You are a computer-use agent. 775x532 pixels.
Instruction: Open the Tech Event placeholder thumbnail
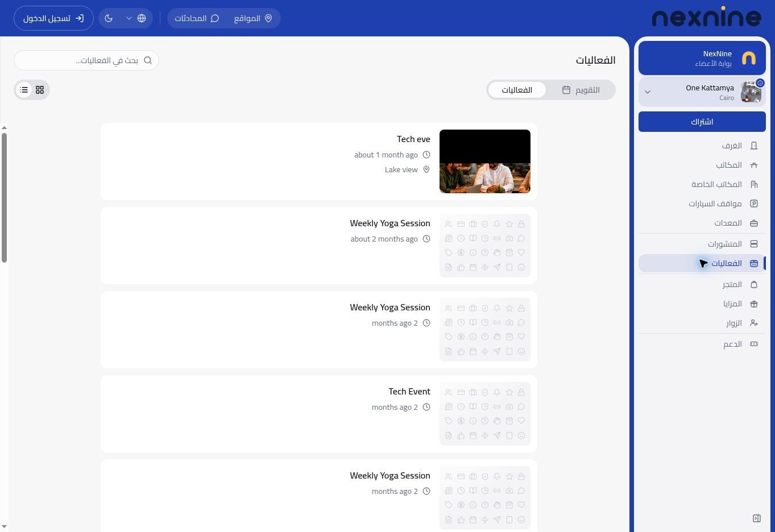(485, 414)
